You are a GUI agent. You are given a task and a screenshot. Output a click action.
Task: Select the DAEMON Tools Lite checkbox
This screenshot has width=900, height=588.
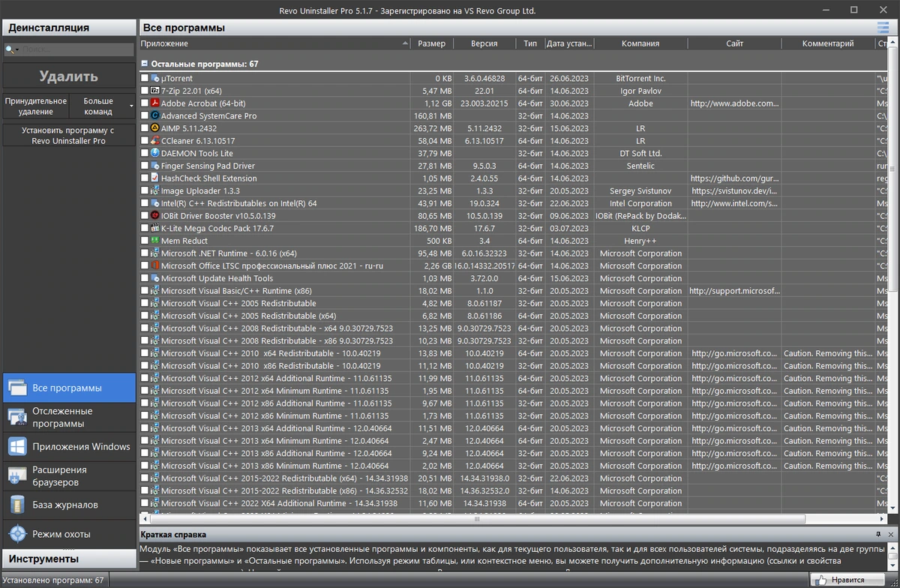click(x=145, y=153)
